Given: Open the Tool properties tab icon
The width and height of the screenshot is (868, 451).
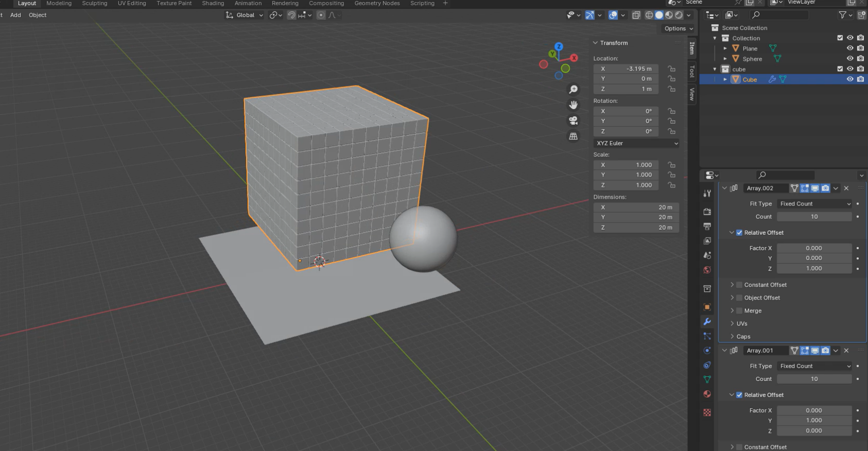Looking at the screenshot, I should point(707,194).
